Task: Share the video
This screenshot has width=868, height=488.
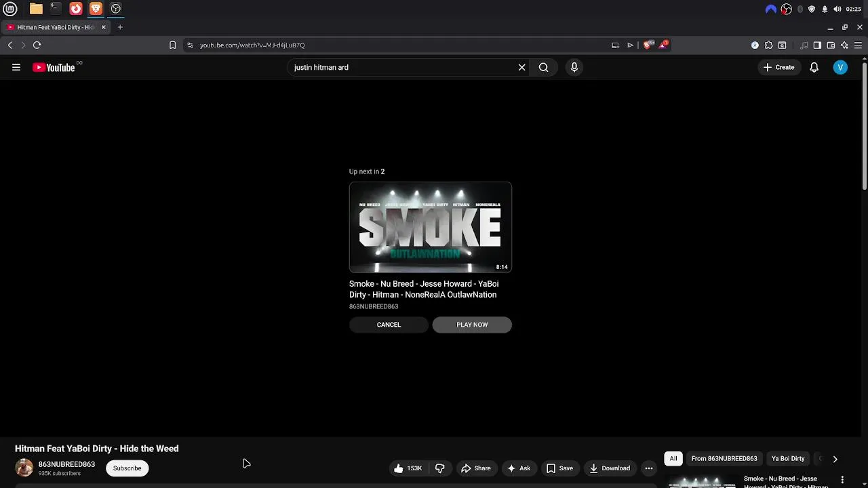Action: tap(475, 468)
